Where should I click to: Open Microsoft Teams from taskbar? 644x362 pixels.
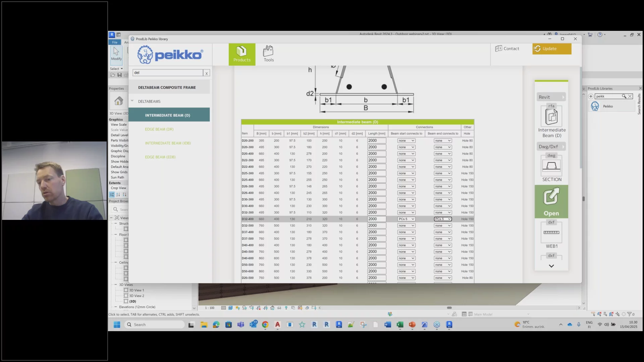pyautogui.click(x=241, y=324)
